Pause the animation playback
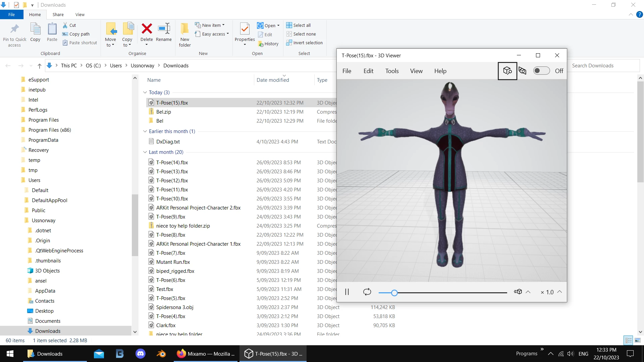The image size is (644, 362). [347, 292]
